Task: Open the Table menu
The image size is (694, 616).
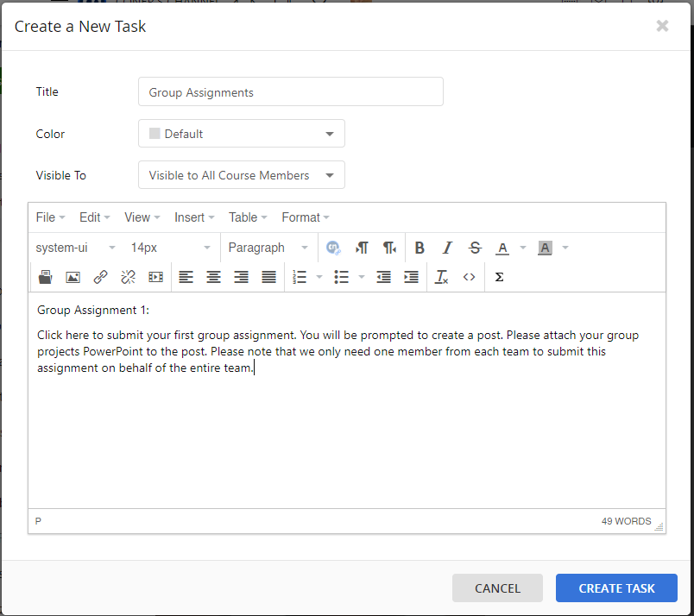Action: (x=248, y=217)
